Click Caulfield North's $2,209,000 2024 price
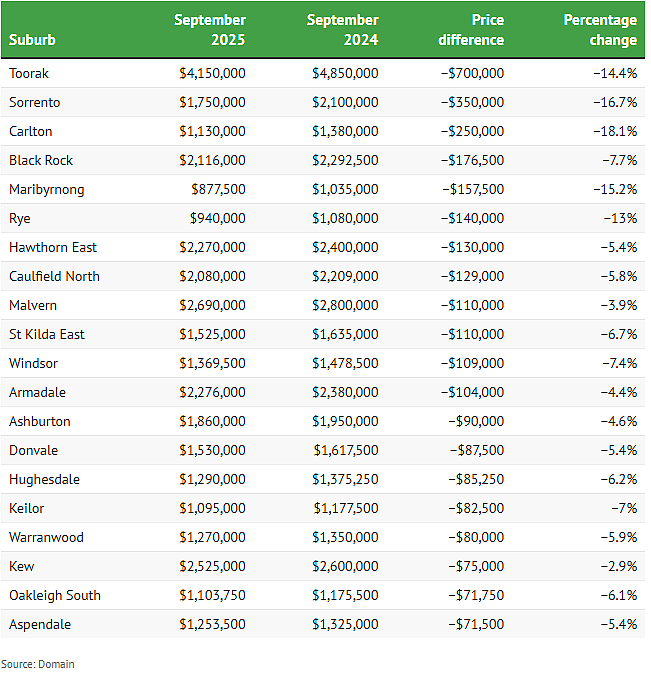651x683 pixels. (345, 276)
